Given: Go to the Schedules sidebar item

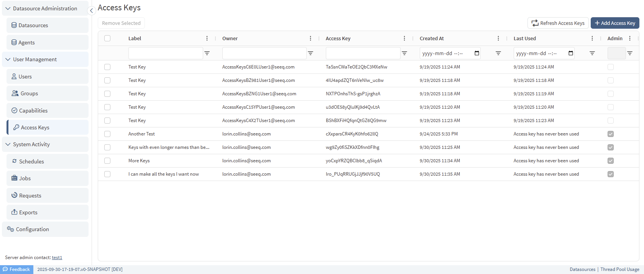Looking at the screenshot, I should pyautogui.click(x=31, y=161).
